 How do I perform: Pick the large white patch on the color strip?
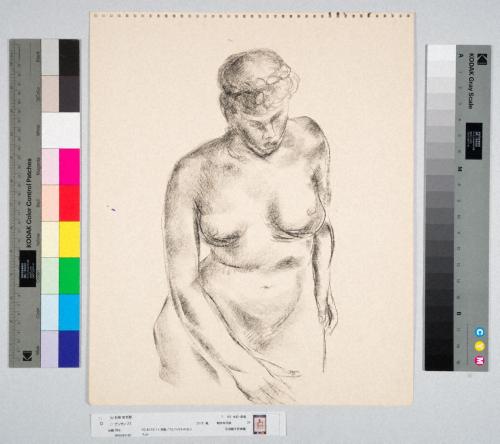point(61,130)
